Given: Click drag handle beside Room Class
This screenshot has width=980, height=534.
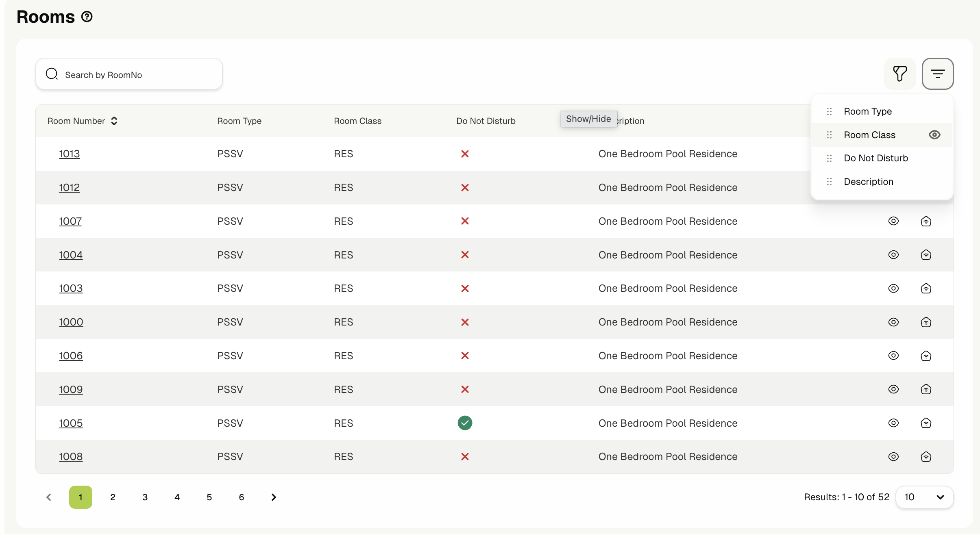Looking at the screenshot, I should [829, 135].
